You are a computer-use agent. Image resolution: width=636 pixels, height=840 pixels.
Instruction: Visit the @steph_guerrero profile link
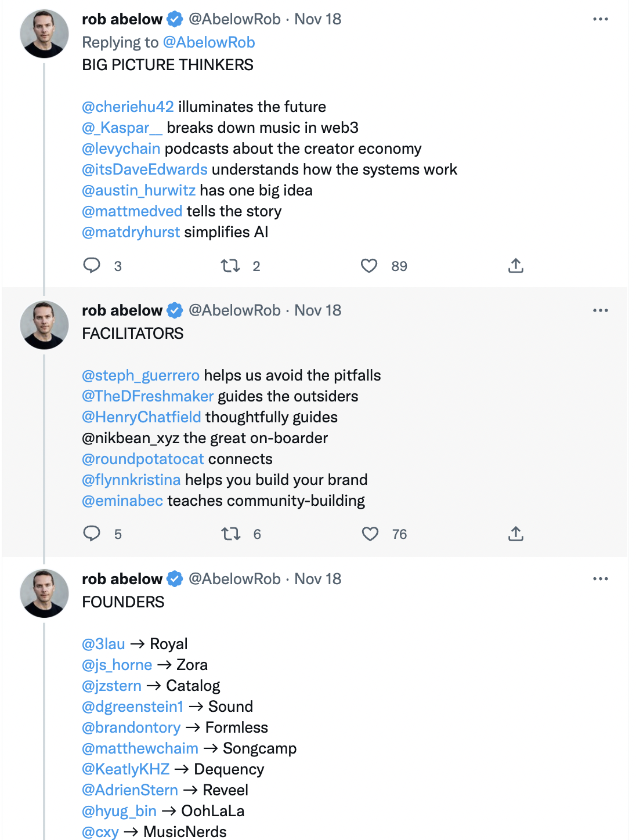point(140,375)
